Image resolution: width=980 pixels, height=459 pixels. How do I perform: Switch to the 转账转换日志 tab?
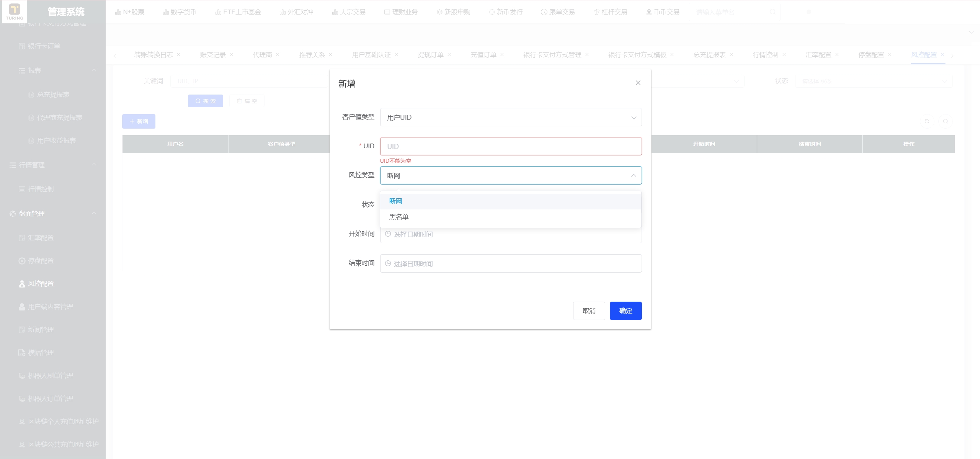154,55
